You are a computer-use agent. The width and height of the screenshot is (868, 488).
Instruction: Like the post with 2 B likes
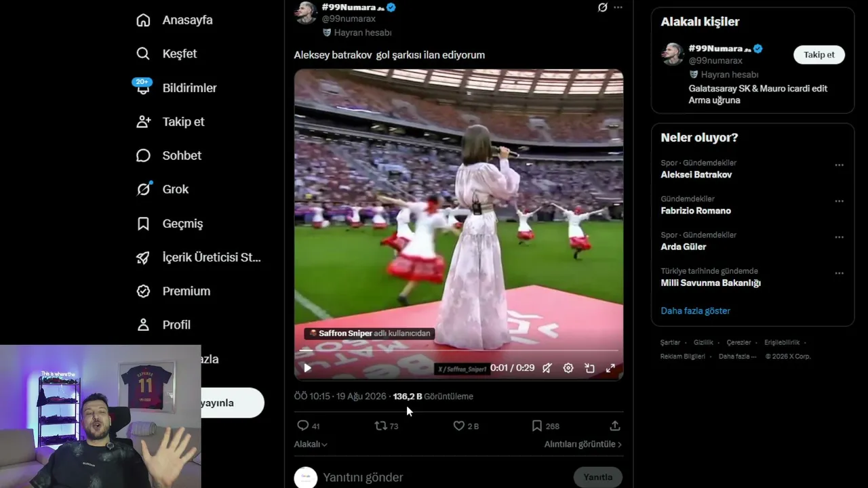pyautogui.click(x=466, y=426)
